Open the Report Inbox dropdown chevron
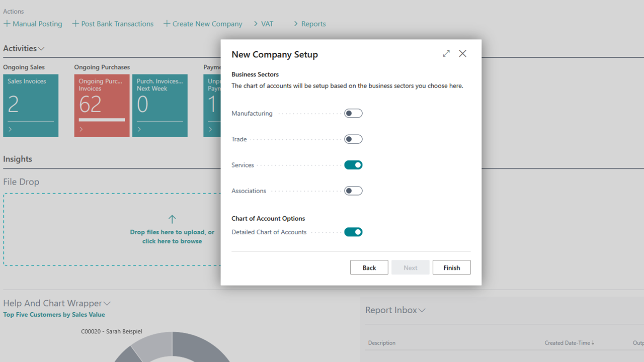644x362 pixels. click(422, 310)
